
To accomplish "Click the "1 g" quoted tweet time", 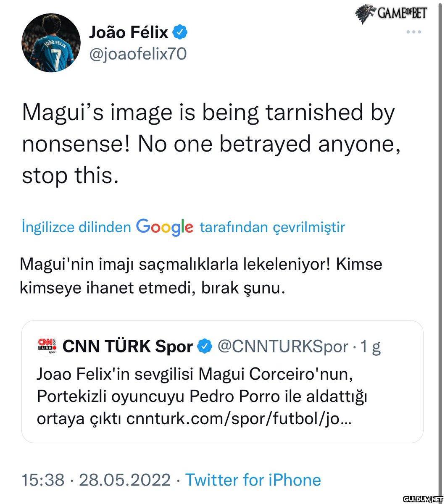I will [371, 347].
